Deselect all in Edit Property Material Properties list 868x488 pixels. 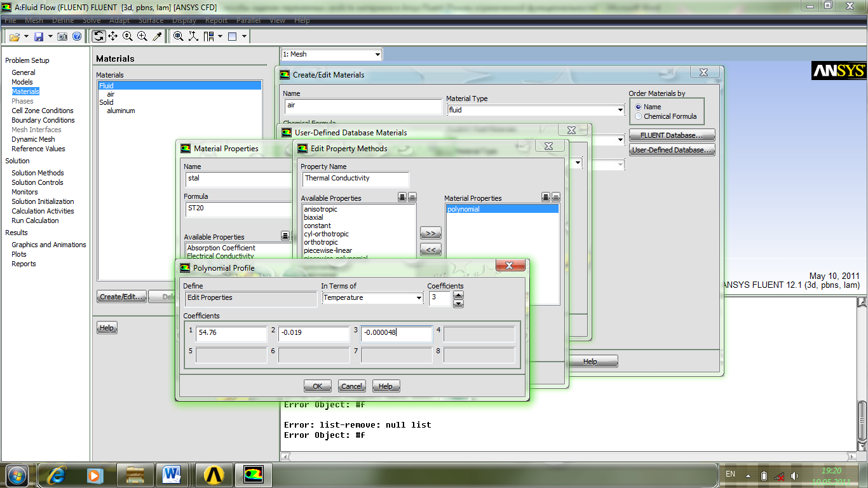point(556,198)
